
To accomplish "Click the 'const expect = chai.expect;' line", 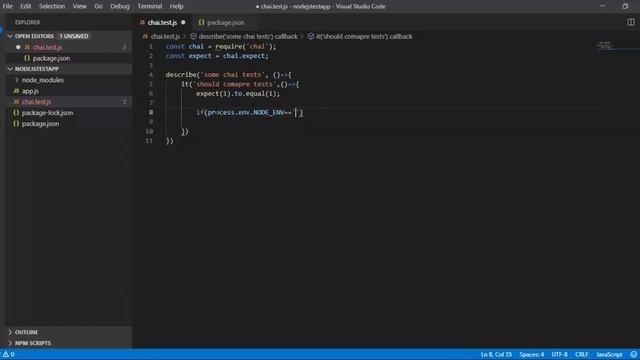I will click(x=217, y=56).
